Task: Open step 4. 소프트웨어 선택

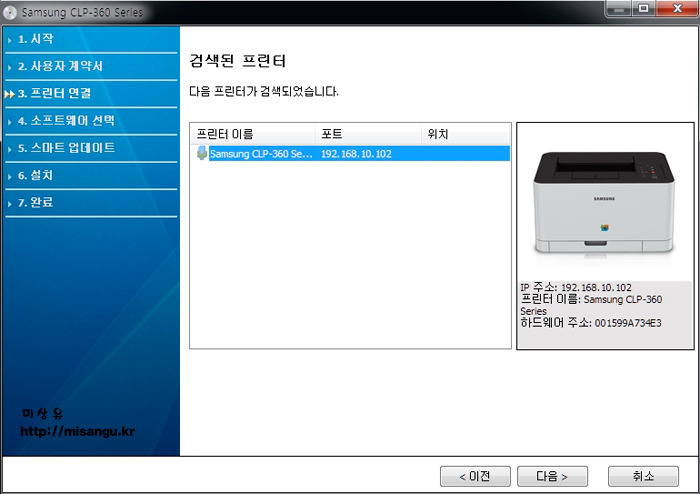Action: tap(66, 121)
